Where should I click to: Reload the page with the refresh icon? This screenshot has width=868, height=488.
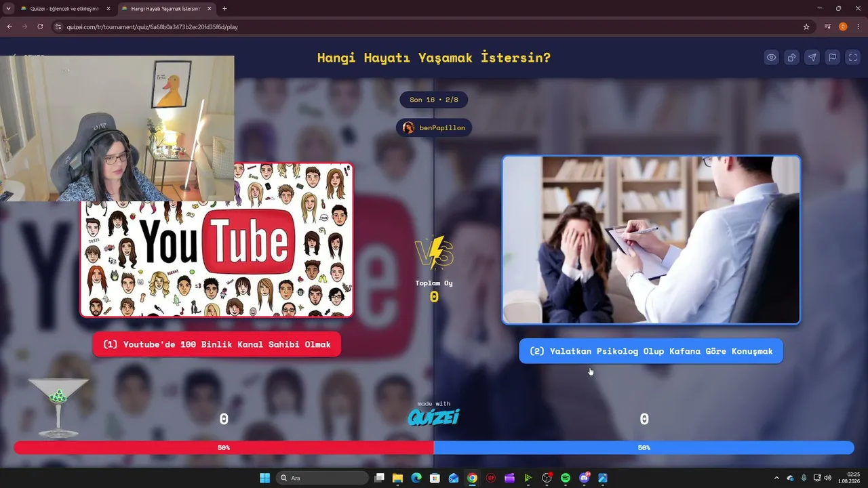(40, 27)
